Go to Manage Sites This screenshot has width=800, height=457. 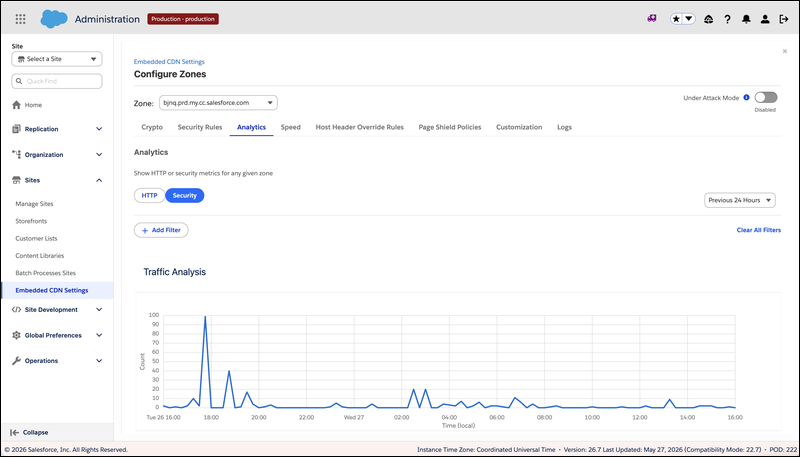(x=34, y=204)
